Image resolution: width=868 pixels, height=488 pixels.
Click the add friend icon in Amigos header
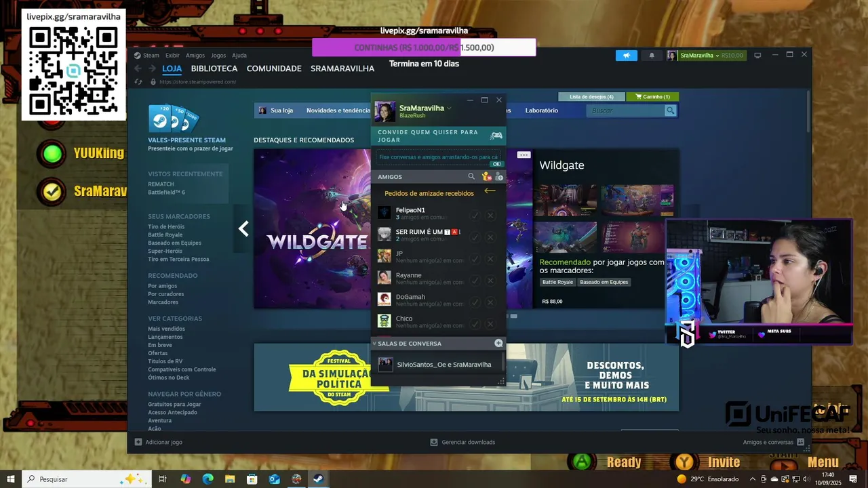pos(499,176)
